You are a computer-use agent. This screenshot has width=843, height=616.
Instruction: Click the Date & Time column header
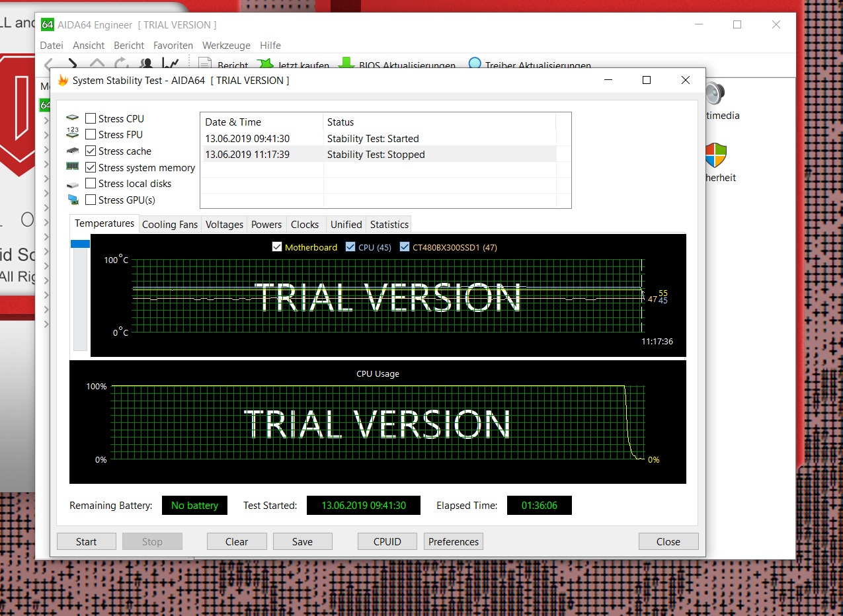(262, 122)
